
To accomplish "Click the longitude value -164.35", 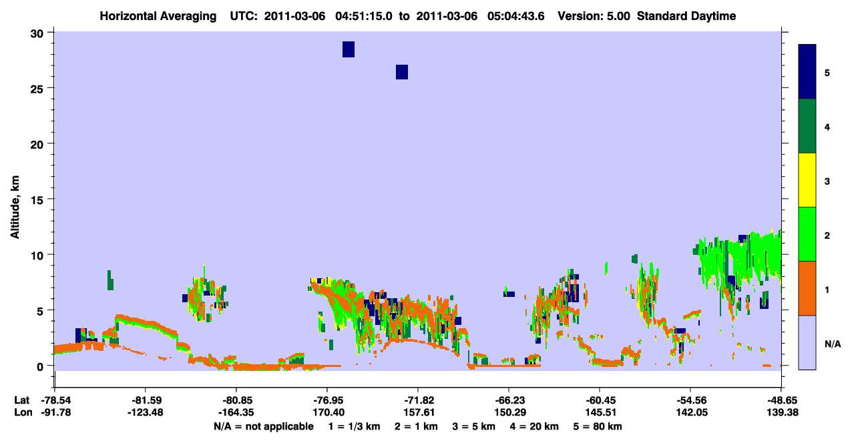I will tap(236, 412).
